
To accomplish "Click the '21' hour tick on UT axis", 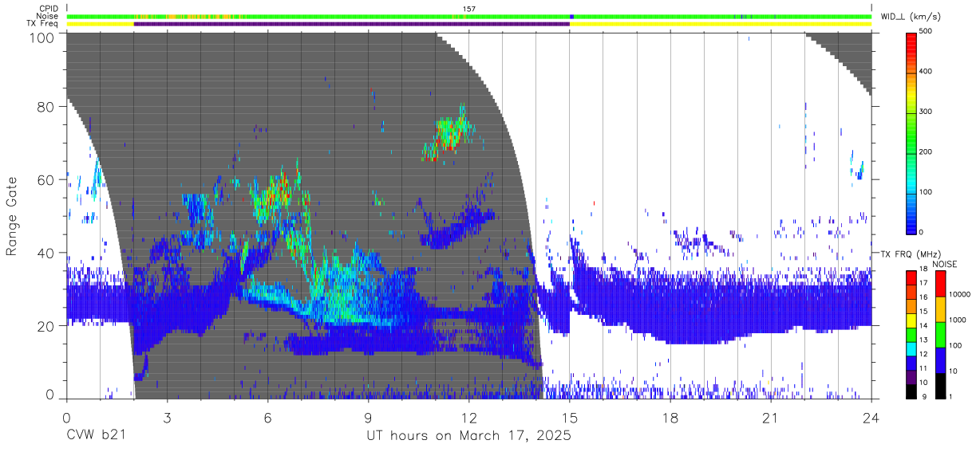I will [770, 417].
